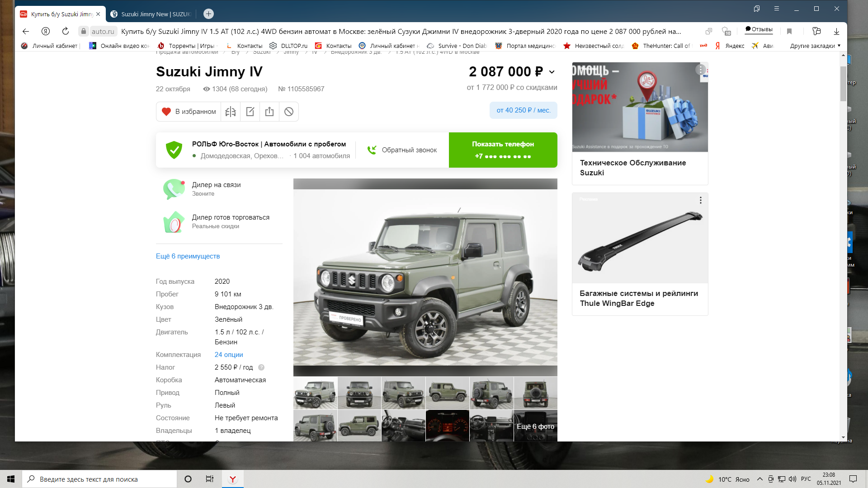Open new browser tab with plus button
The width and height of the screenshot is (868, 488).
208,14
